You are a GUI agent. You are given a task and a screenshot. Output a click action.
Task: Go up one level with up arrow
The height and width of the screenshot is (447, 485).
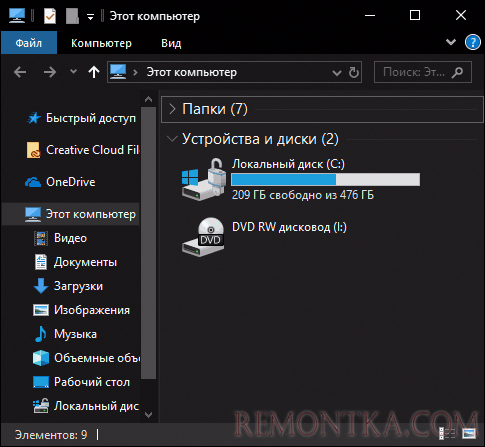94,72
